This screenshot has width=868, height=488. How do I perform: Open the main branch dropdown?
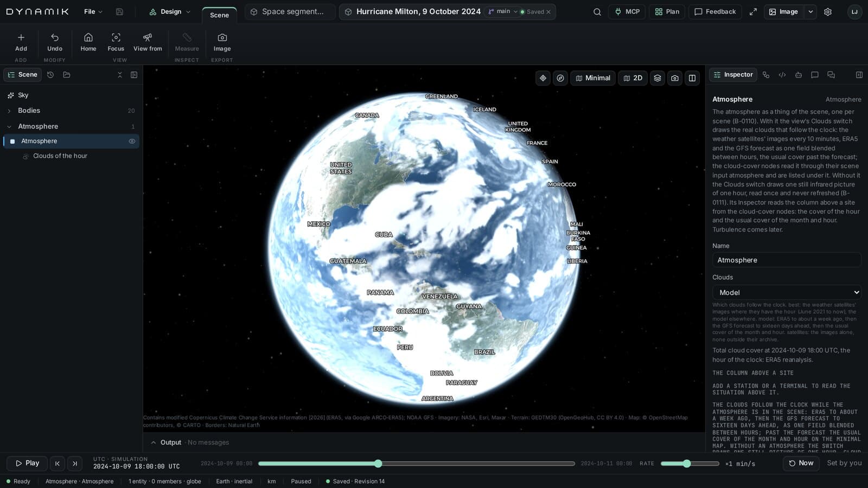[503, 11]
